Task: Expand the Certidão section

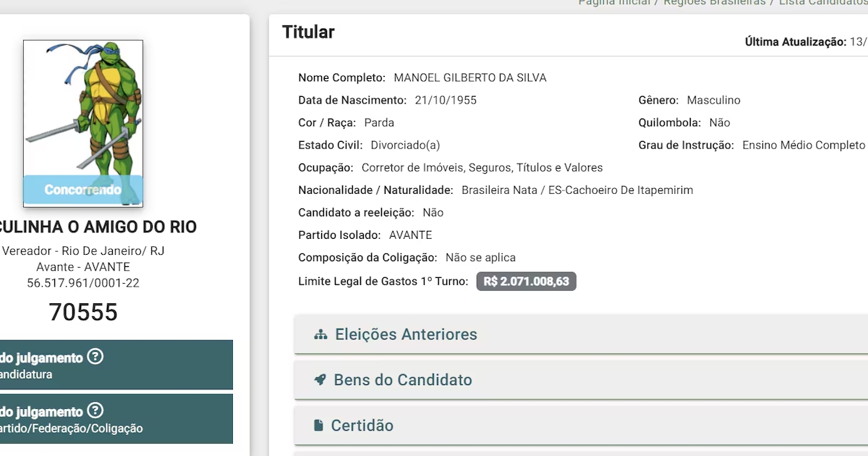Action: (581, 426)
